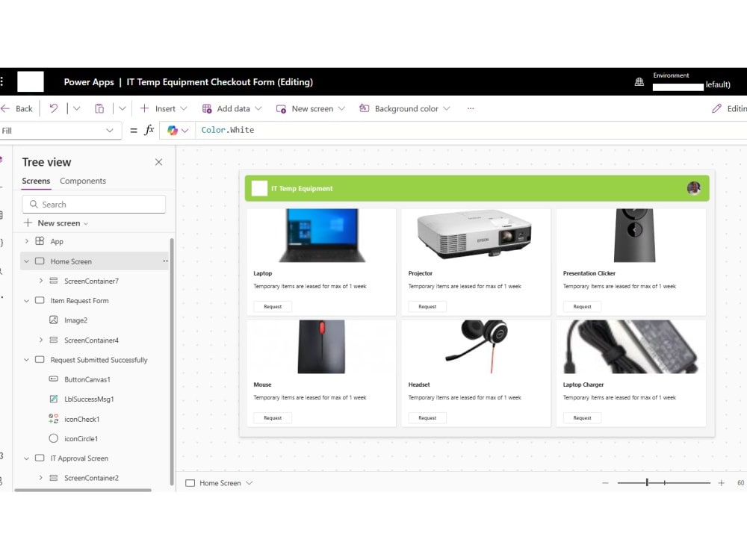Click New screen in Tree view
747x560 pixels.
56,223
